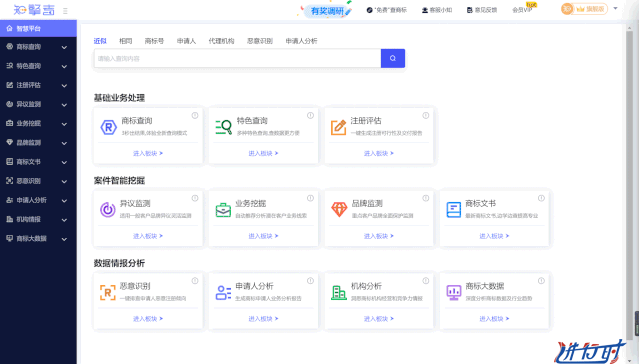Switch to the 商标号 search tab
The width and height of the screenshot is (639, 364).
[x=154, y=41]
